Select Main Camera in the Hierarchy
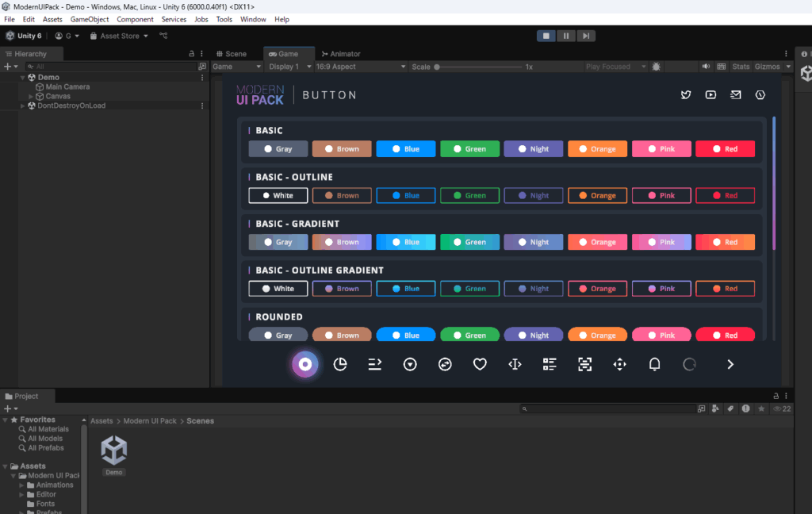Screen dimensions: 812x514 pos(67,87)
